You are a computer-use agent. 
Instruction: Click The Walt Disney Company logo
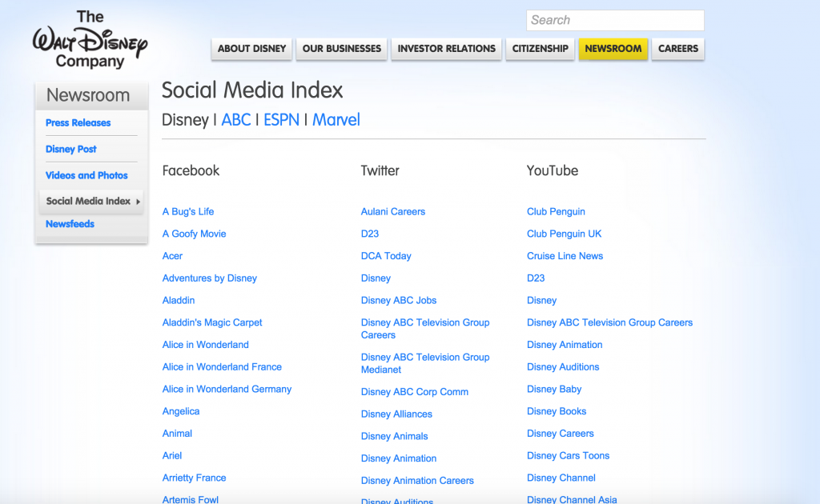(90, 40)
